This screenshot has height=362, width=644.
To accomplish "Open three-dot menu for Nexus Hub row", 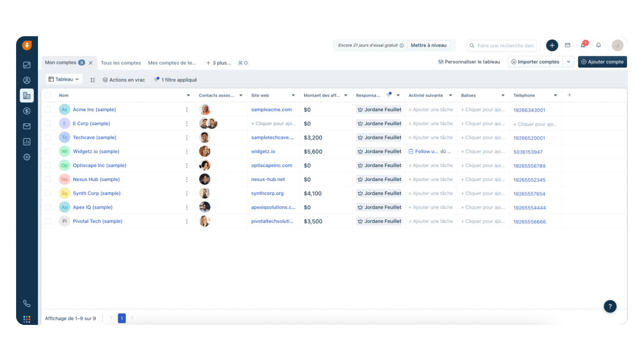I will (x=187, y=179).
